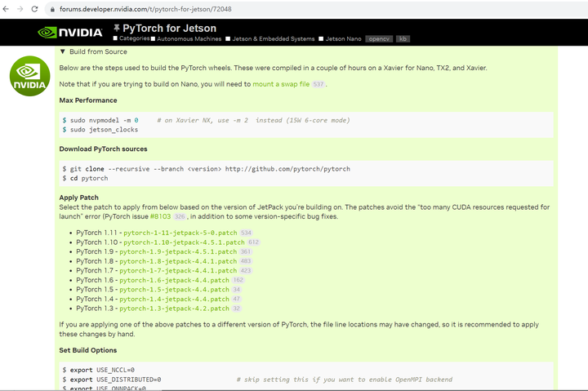Open the NVIDIA poster avatar
The image size is (588, 391).
29,76
